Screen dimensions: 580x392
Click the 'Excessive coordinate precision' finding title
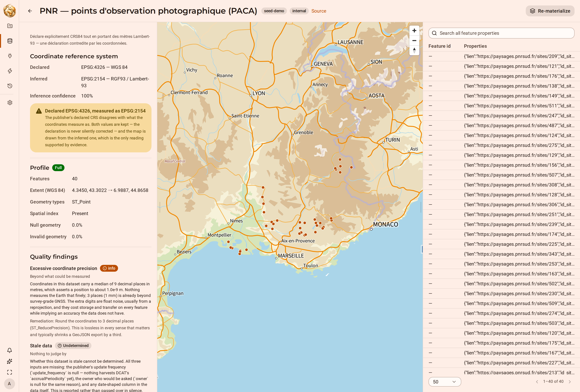click(x=63, y=268)
